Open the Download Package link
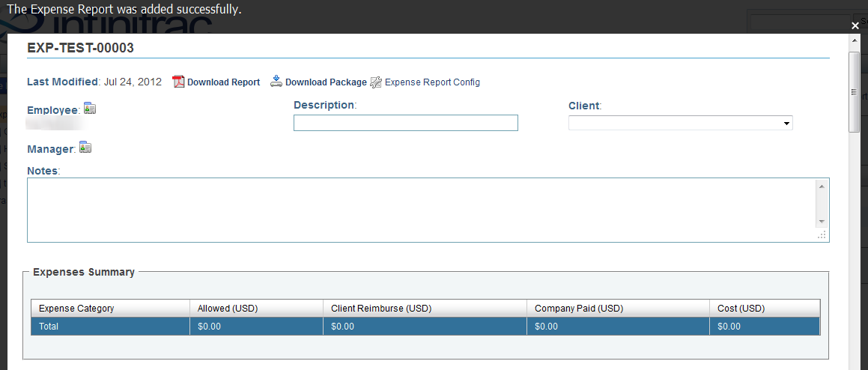 pos(326,82)
